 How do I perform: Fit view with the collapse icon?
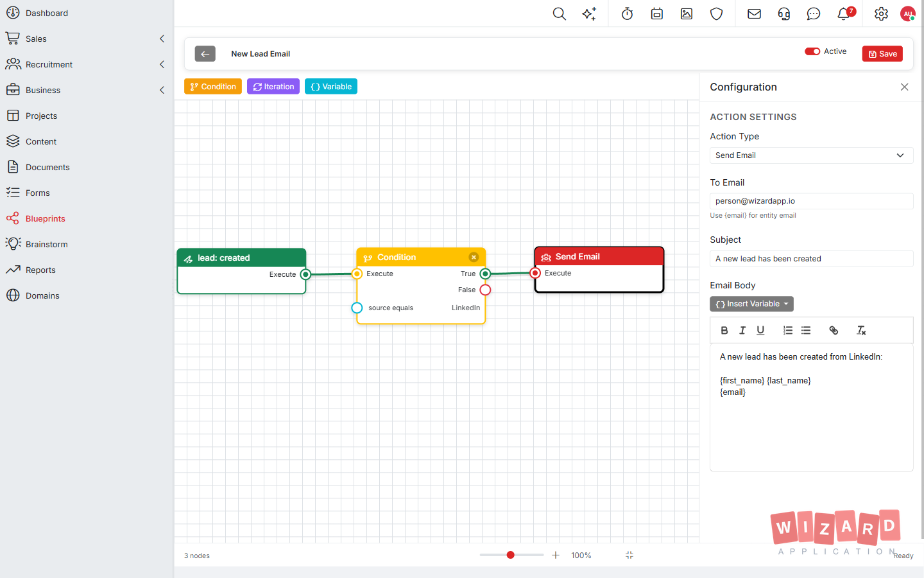[x=629, y=555]
